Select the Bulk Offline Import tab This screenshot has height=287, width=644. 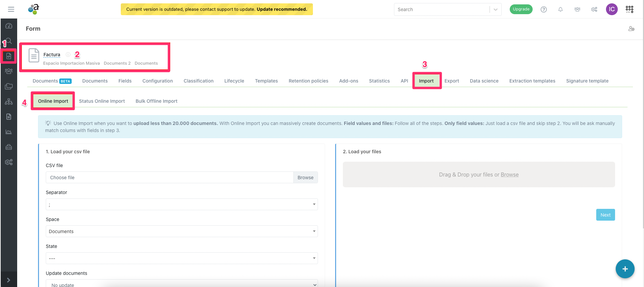click(x=156, y=101)
